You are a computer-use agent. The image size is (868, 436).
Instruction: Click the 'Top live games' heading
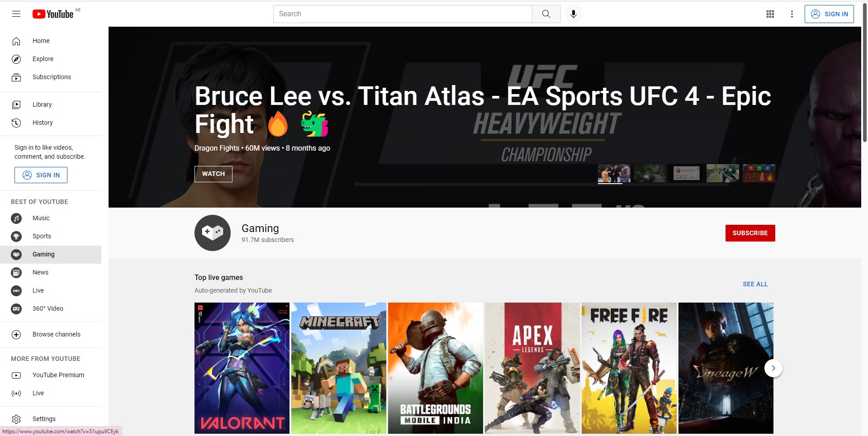coord(218,278)
